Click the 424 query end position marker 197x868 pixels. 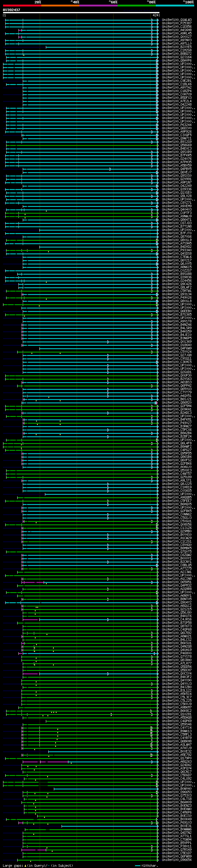click(x=155, y=15)
